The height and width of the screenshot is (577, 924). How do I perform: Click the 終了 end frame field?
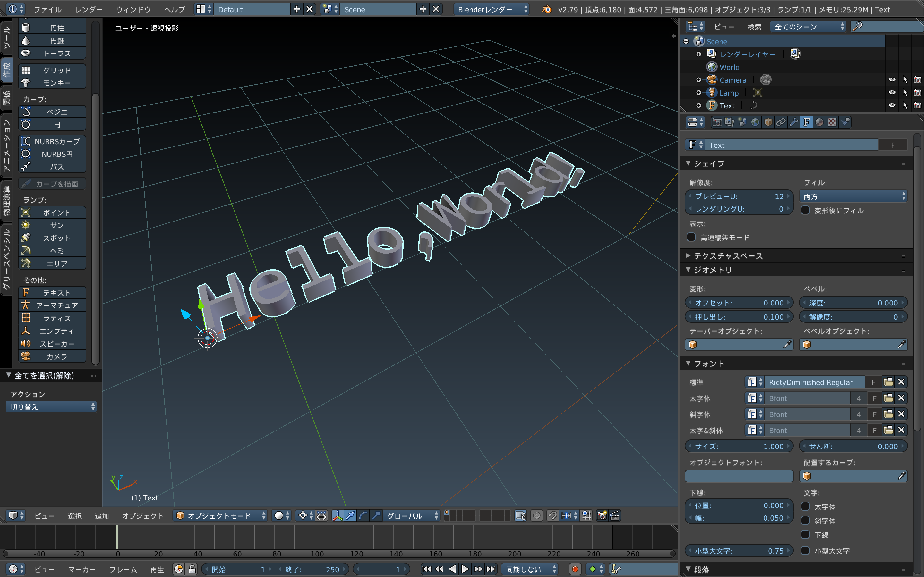coord(312,569)
